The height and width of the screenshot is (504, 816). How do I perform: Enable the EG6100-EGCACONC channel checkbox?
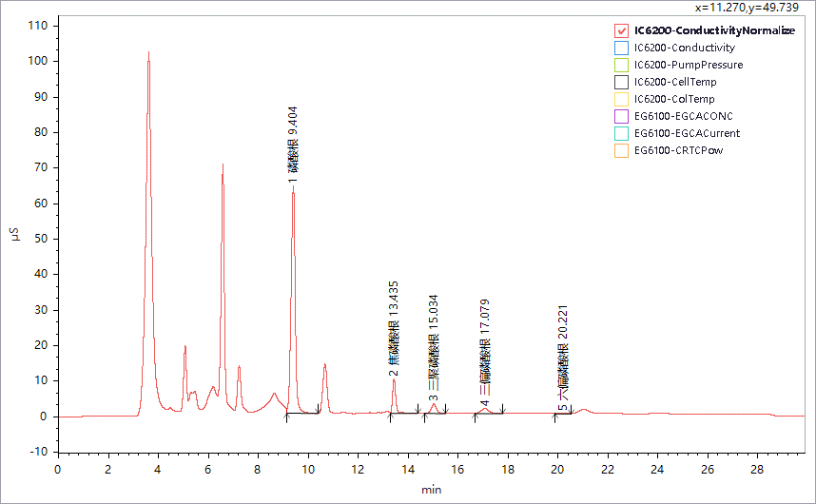click(622, 116)
